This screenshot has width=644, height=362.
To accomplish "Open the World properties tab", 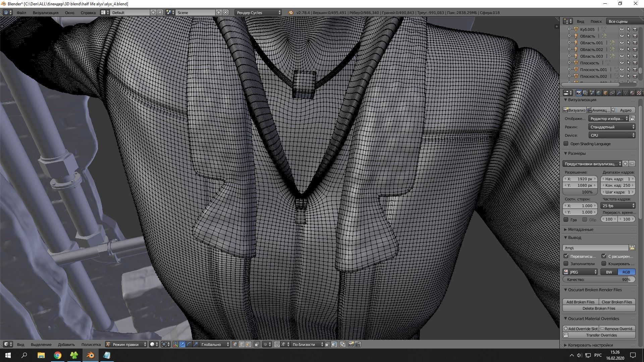I will coord(599,93).
